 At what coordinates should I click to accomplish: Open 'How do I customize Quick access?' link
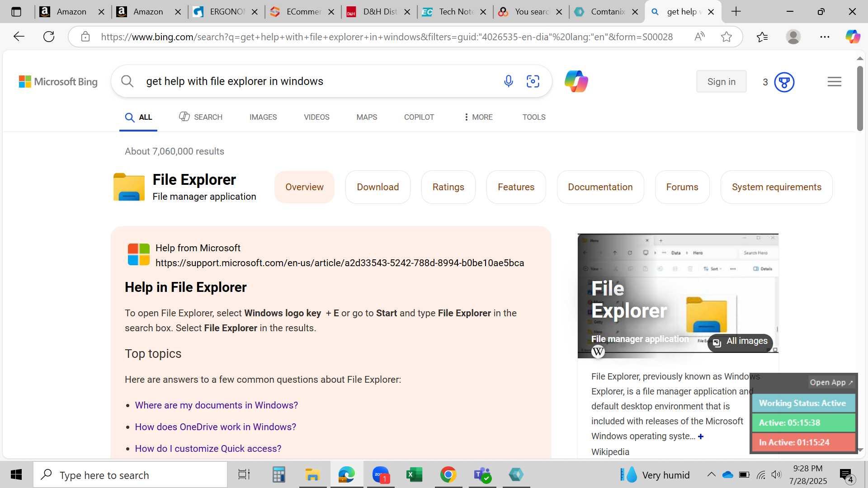208,449
